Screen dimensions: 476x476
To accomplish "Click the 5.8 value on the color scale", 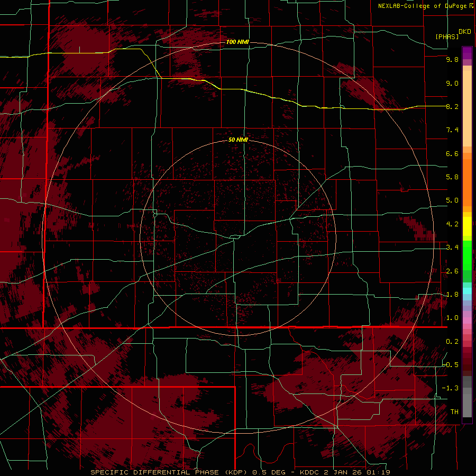I will click(452, 177).
